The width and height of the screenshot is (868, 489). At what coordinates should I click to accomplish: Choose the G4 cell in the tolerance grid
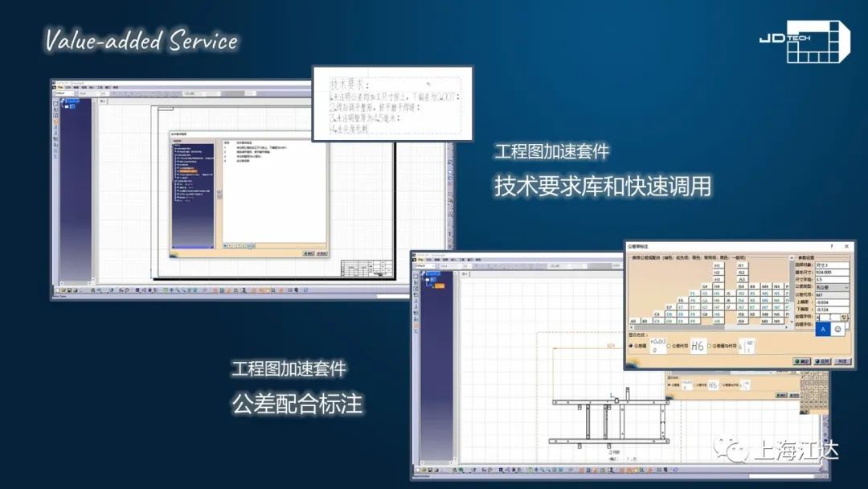(706, 286)
